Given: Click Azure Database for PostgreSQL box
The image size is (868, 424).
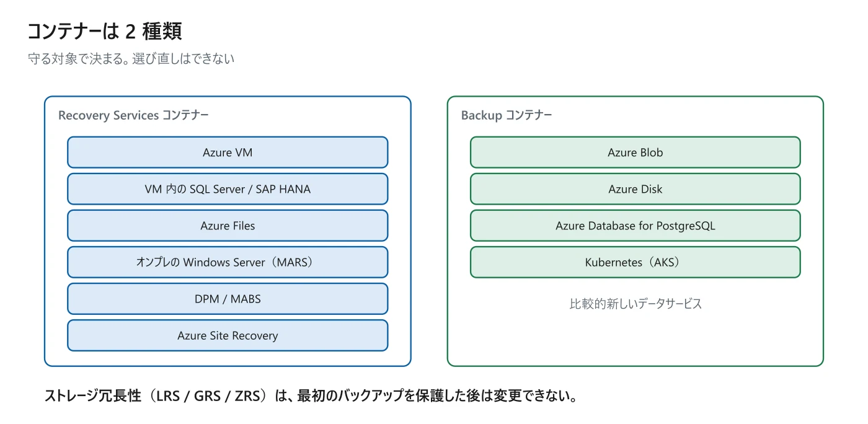Looking at the screenshot, I should 635,226.
